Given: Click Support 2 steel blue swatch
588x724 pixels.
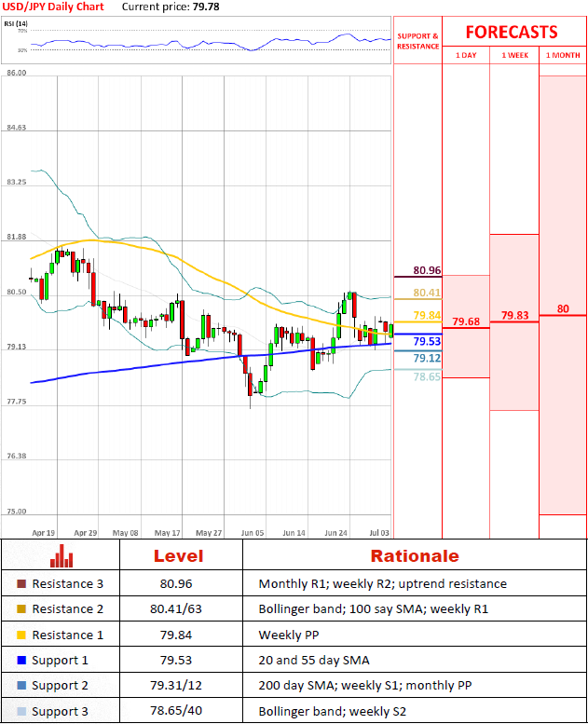Looking at the screenshot, I should (21, 685).
